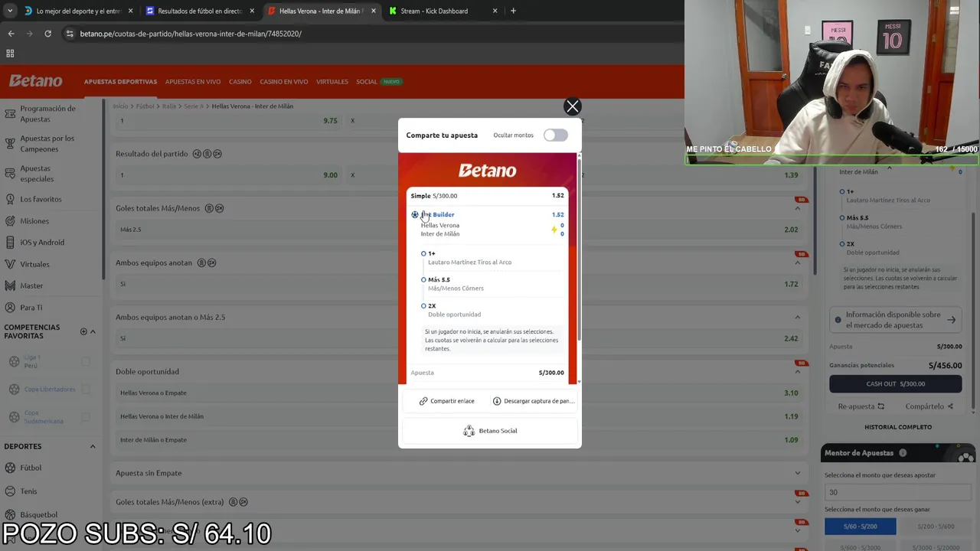The image size is (980, 551).
Task: Go back in browser
Action: [11, 34]
